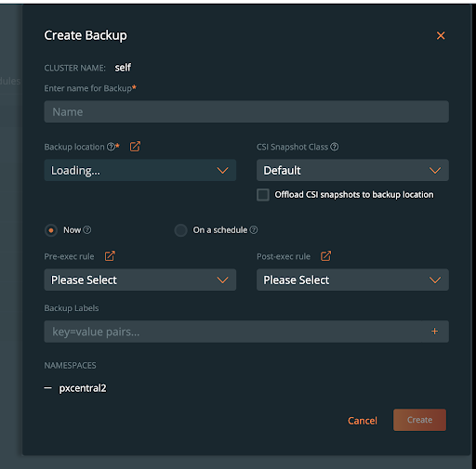
Task: Add backup label with plus icon
Action: pyautogui.click(x=434, y=332)
